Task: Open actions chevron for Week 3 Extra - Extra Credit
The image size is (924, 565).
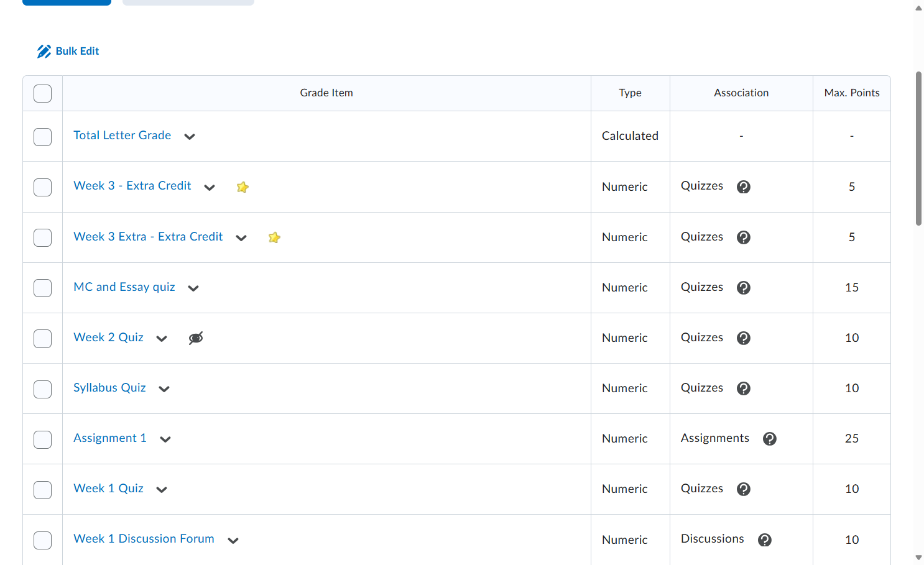Action: [241, 238]
